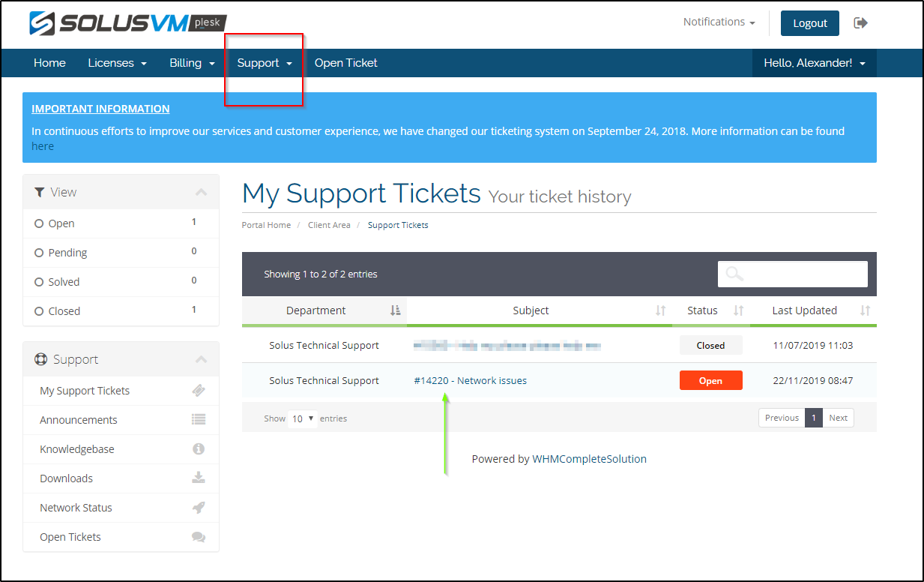Image resolution: width=924 pixels, height=582 pixels.
Task: Click the logout icon in the top corner
Action: (x=860, y=22)
